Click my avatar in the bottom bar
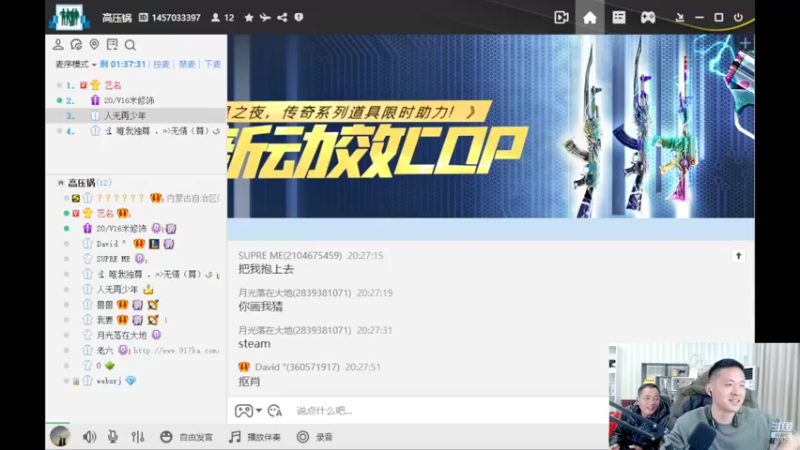The height and width of the screenshot is (450, 800). tap(60, 437)
